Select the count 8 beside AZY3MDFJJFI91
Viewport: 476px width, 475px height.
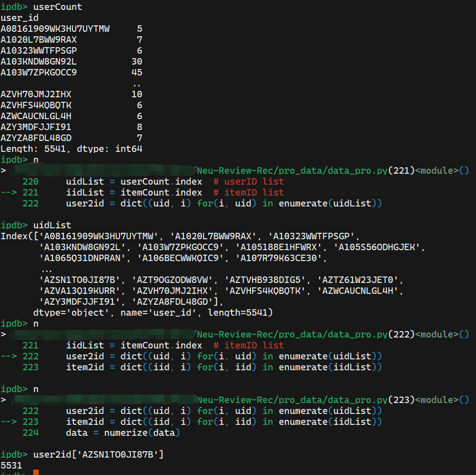point(140,127)
